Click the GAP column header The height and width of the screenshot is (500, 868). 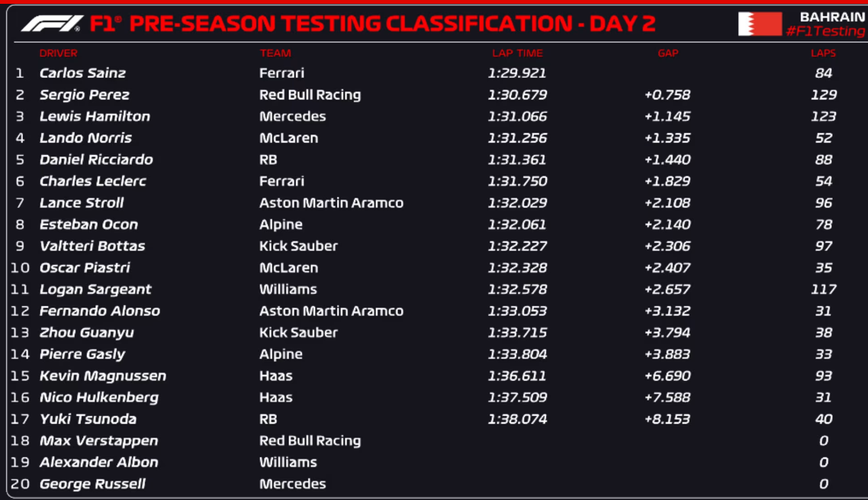(x=667, y=53)
